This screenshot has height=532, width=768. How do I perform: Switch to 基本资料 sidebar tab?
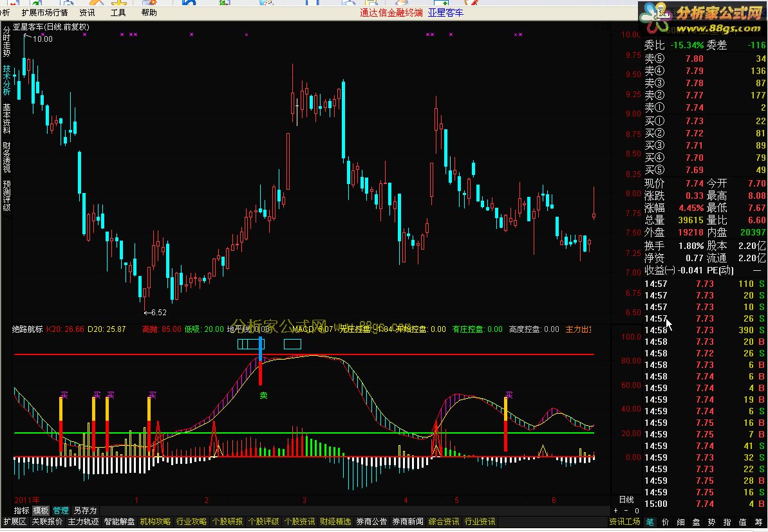pos(6,118)
